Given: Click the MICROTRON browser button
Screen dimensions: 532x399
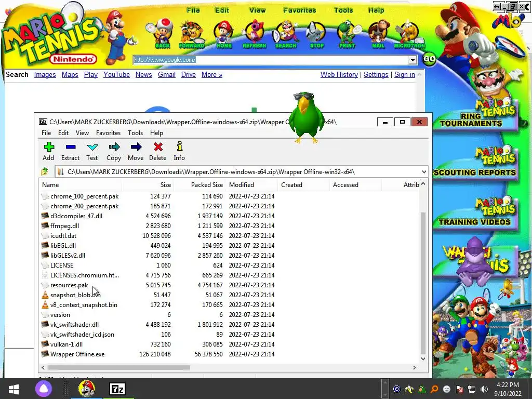Looking at the screenshot, I should [x=409, y=34].
